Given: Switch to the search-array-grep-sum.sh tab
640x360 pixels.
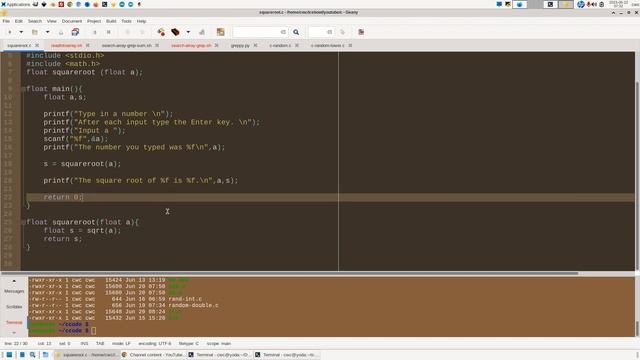Looking at the screenshot, I should click(127, 45).
